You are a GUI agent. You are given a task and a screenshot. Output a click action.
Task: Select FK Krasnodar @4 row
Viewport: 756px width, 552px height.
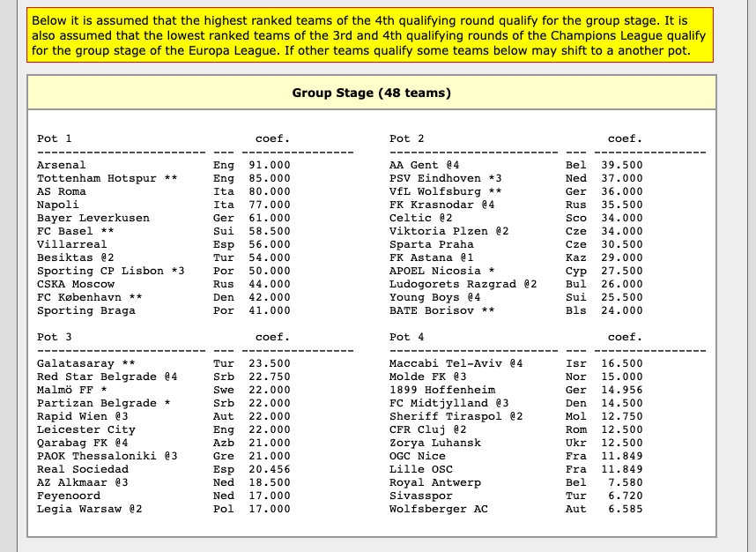click(515, 205)
